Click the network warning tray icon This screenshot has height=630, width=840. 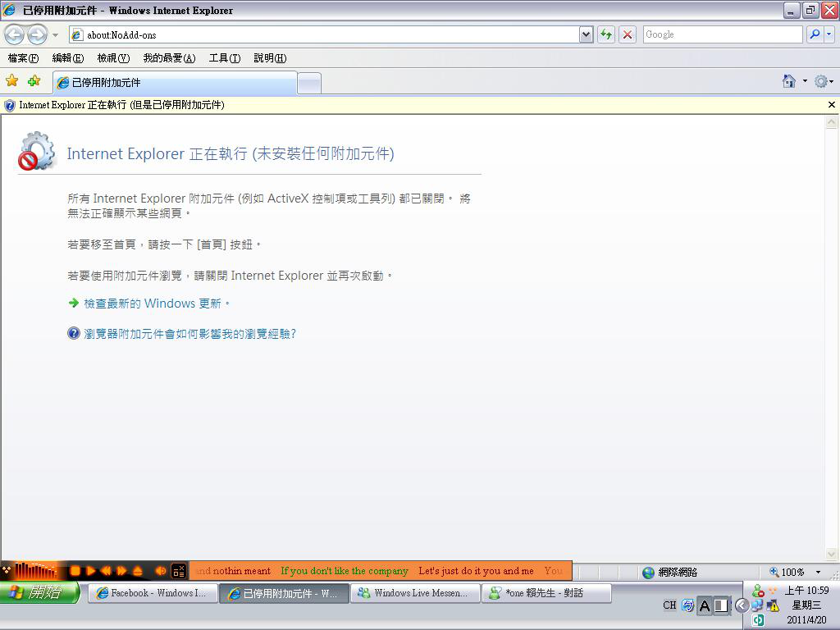point(773,606)
